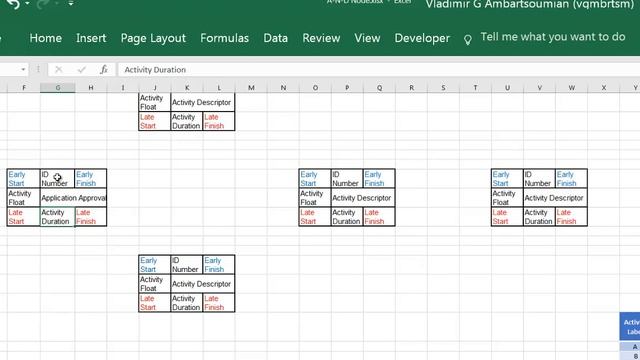640x360 pixels.
Task: Open the Formulas ribbon tab
Action: coord(224,38)
